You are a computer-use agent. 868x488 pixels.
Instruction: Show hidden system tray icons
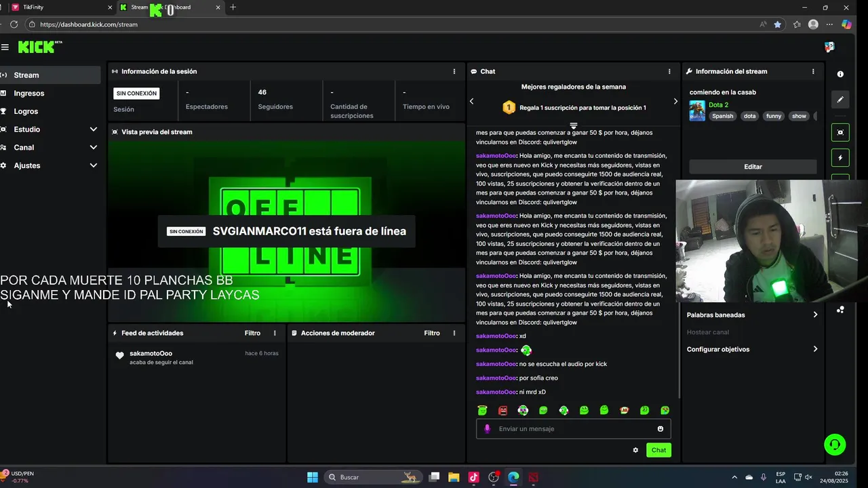(734, 477)
